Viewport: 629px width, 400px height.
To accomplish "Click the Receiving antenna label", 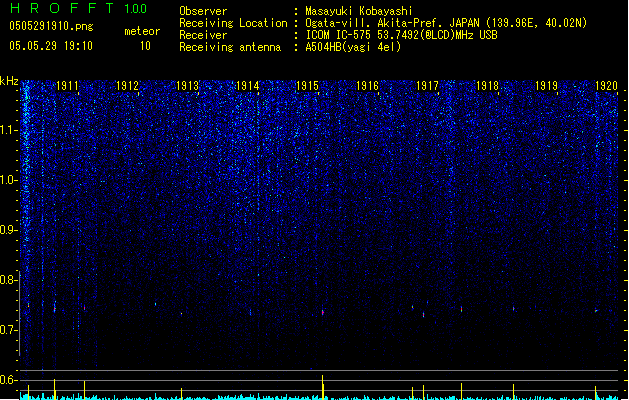I will [x=230, y=47].
